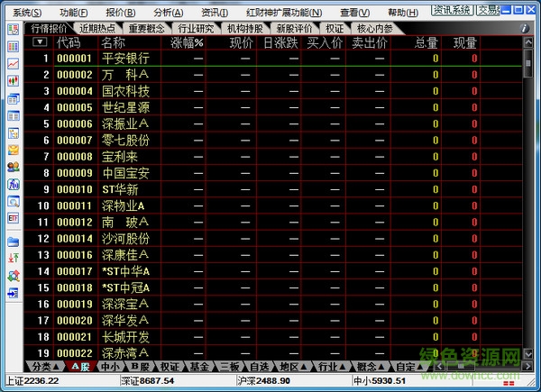Click the blue calligraphy character sidebar icon

coord(14,185)
